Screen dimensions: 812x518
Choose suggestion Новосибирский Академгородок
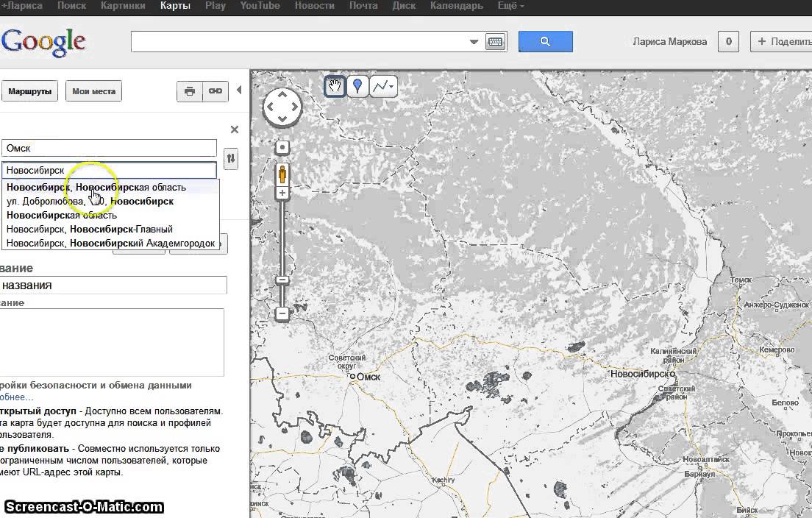coord(111,243)
